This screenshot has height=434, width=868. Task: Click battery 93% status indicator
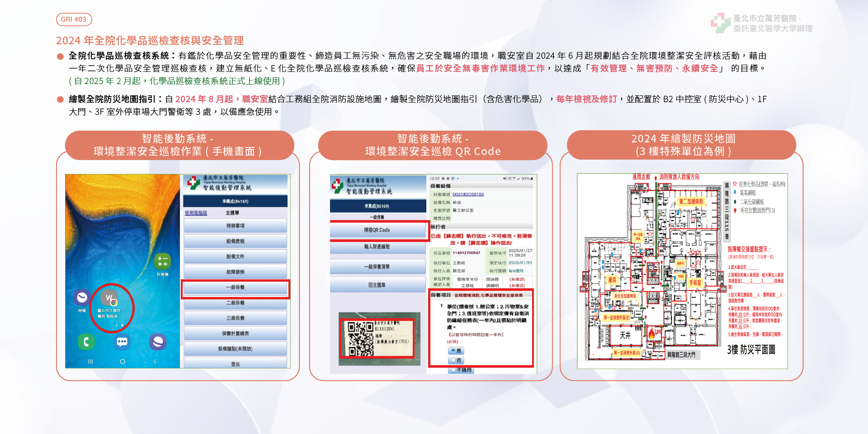tap(527, 179)
